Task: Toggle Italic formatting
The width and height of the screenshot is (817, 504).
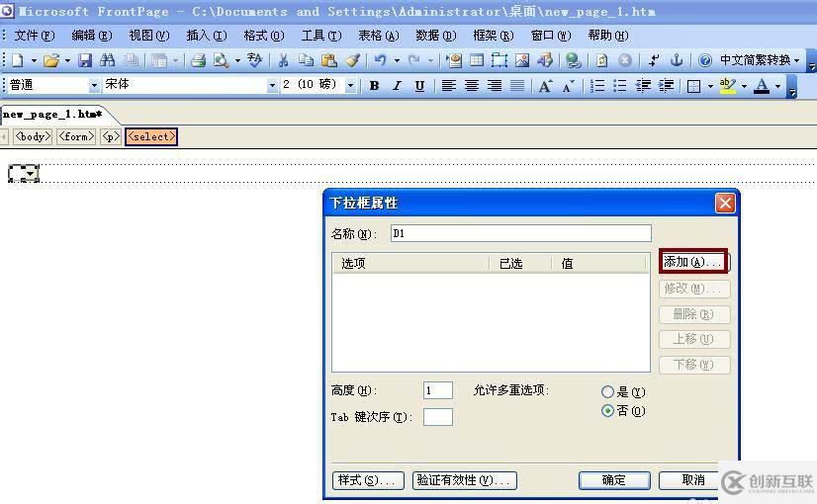Action: (x=397, y=86)
